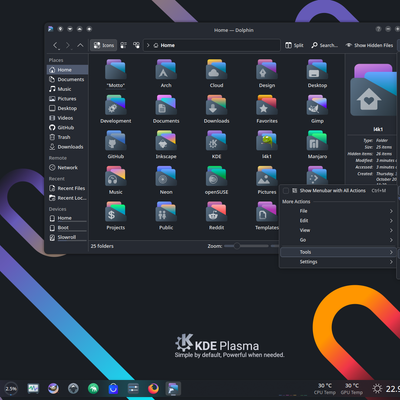Click the Dolphin icon in taskbar
This screenshot has height=400, width=400.
173,388
